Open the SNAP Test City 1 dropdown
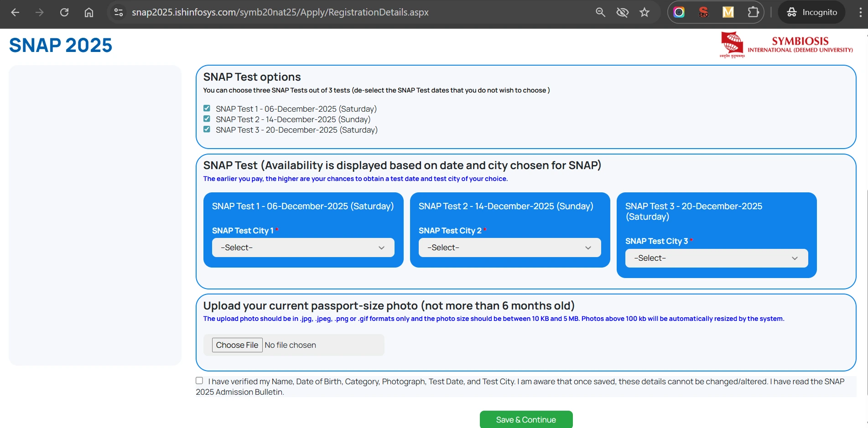This screenshot has width=868, height=428. click(x=303, y=248)
